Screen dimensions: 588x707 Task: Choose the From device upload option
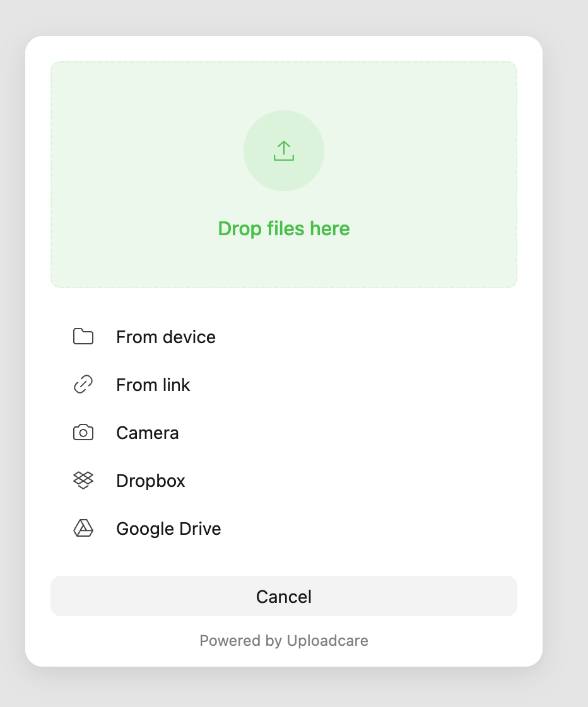(x=165, y=337)
